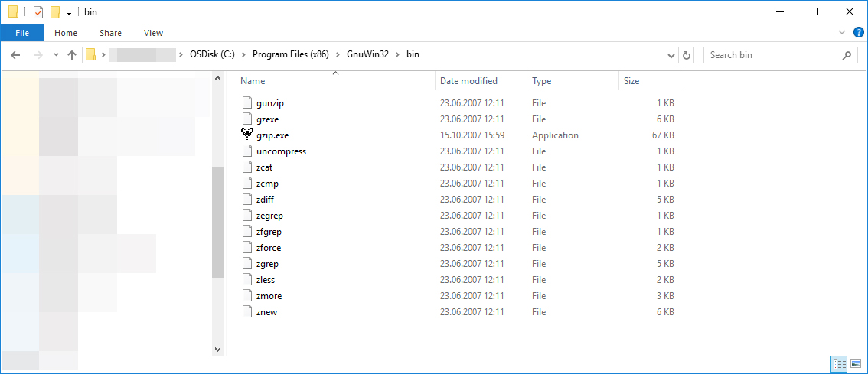868x374 pixels.
Task: Open Explorer help question mark
Action: (859, 32)
